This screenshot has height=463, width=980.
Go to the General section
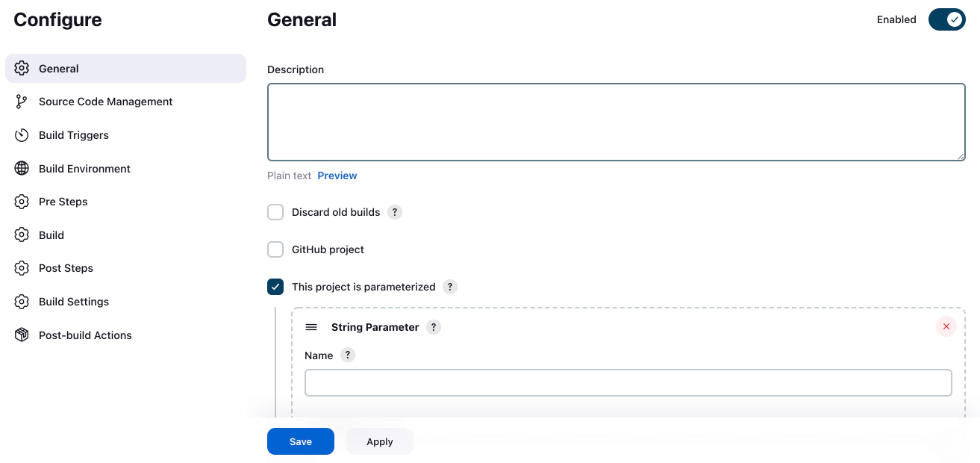[x=125, y=68]
